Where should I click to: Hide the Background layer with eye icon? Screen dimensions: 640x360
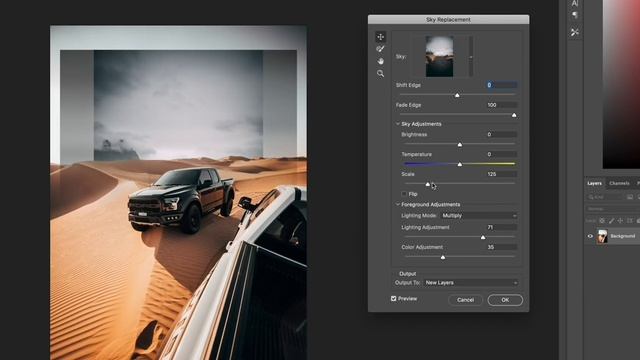tap(590, 236)
